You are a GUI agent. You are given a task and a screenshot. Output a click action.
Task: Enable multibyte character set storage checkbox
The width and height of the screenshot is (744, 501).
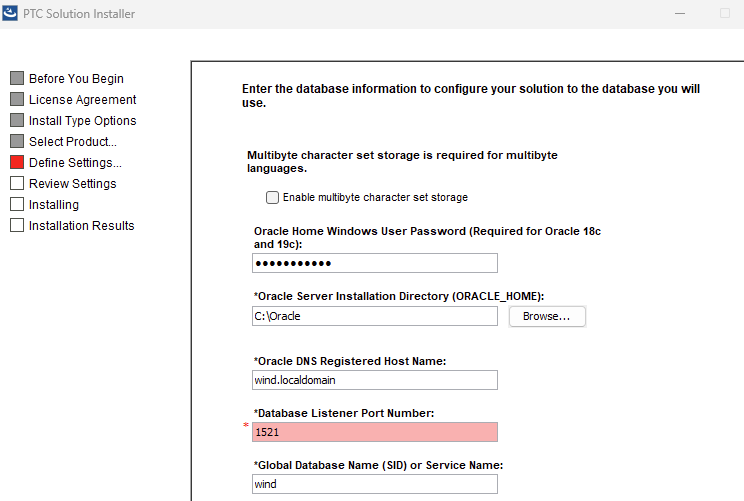click(x=272, y=197)
